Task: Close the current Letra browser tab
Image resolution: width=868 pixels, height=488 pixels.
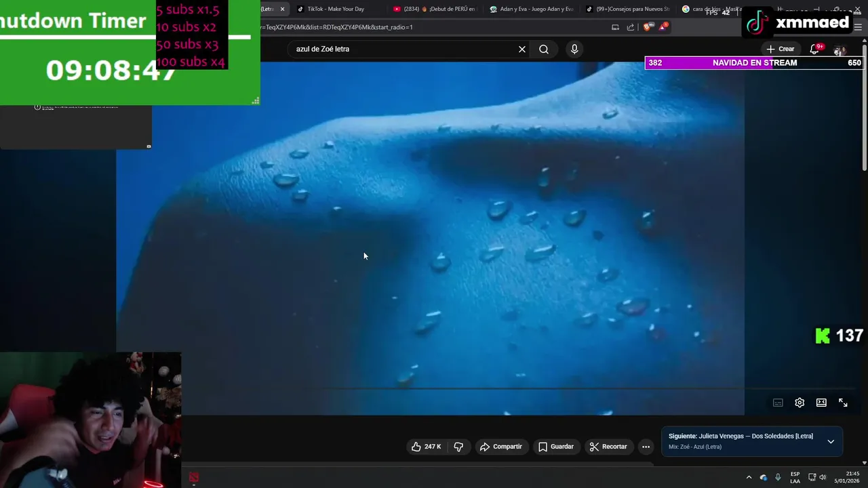Action: tap(283, 9)
